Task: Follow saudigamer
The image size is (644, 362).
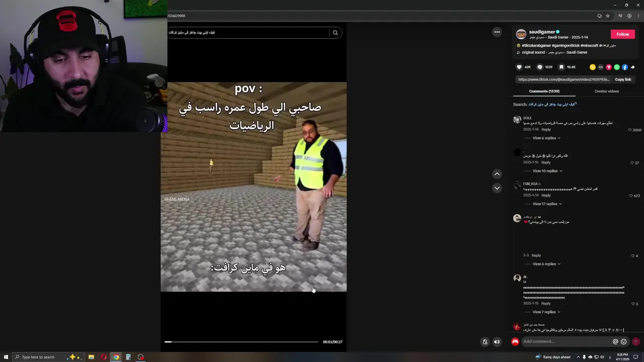Action: click(x=623, y=34)
